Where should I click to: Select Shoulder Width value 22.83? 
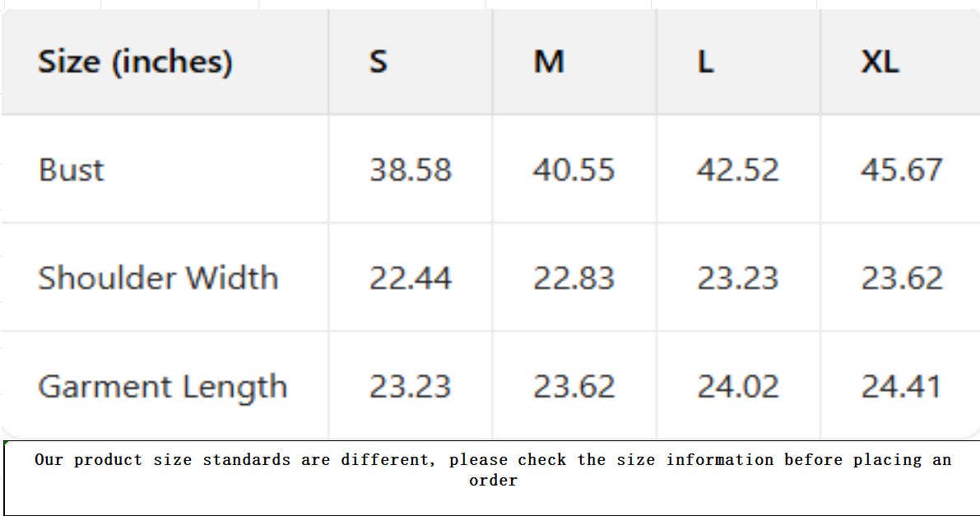(x=574, y=278)
